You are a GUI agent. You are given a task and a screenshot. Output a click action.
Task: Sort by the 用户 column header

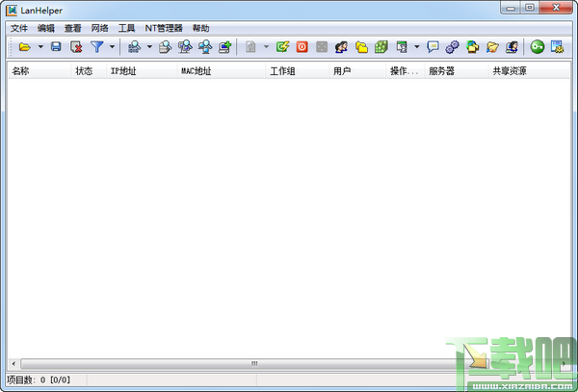click(357, 71)
